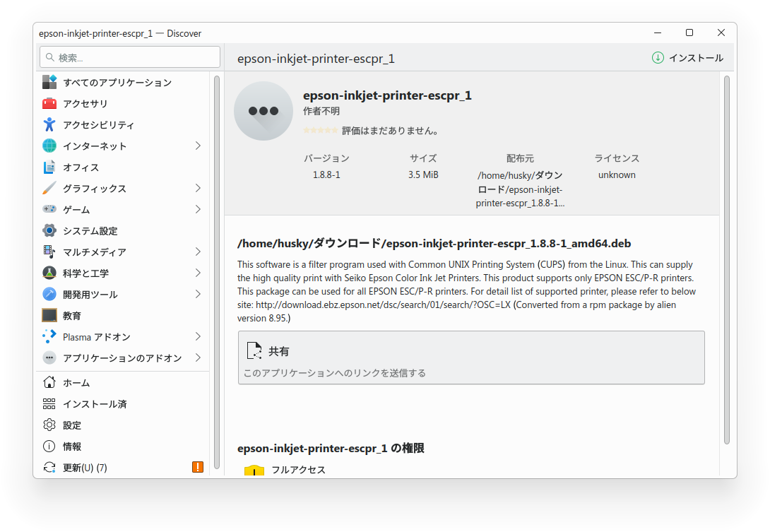The height and width of the screenshot is (532, 770).
Task: Select the Education (教育) blackboard icon
Action: (49, 315)
